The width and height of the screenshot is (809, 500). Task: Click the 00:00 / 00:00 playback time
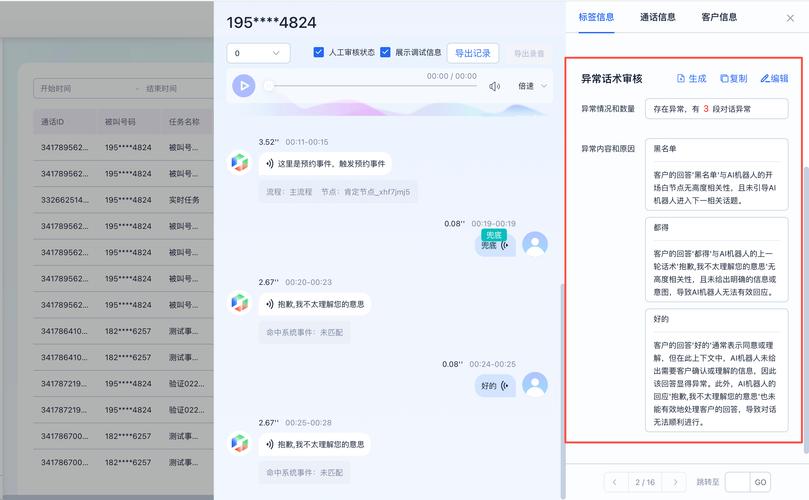click(x=451, y=76)
